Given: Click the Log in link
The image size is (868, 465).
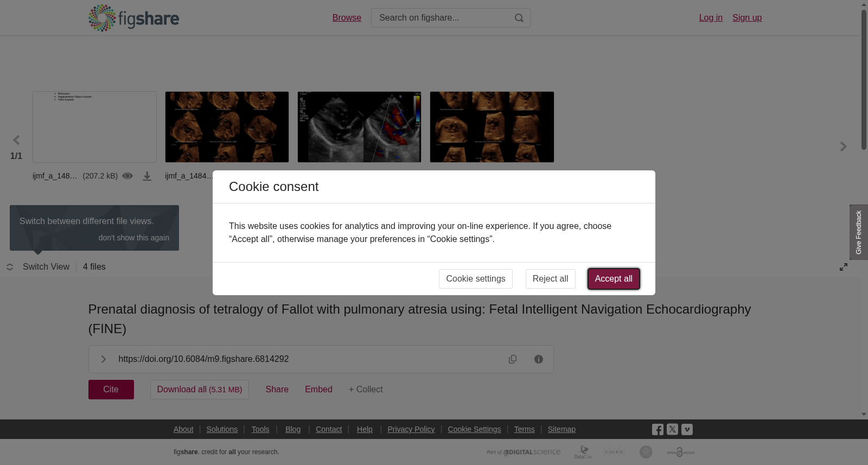Looking at the screenshot, I should [x=711, y=18].
